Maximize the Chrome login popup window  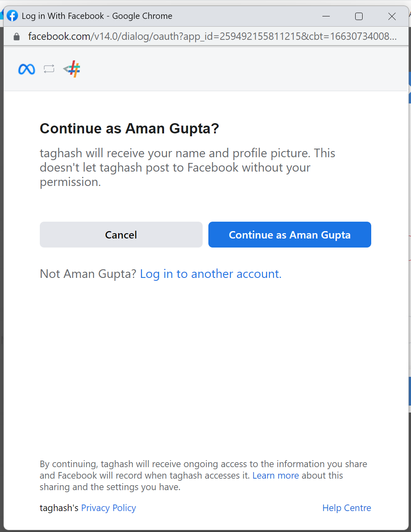pos(359,16)
